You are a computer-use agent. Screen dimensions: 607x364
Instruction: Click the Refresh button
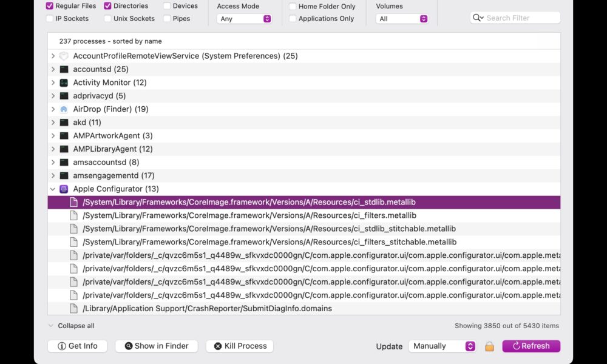[531, 346]
